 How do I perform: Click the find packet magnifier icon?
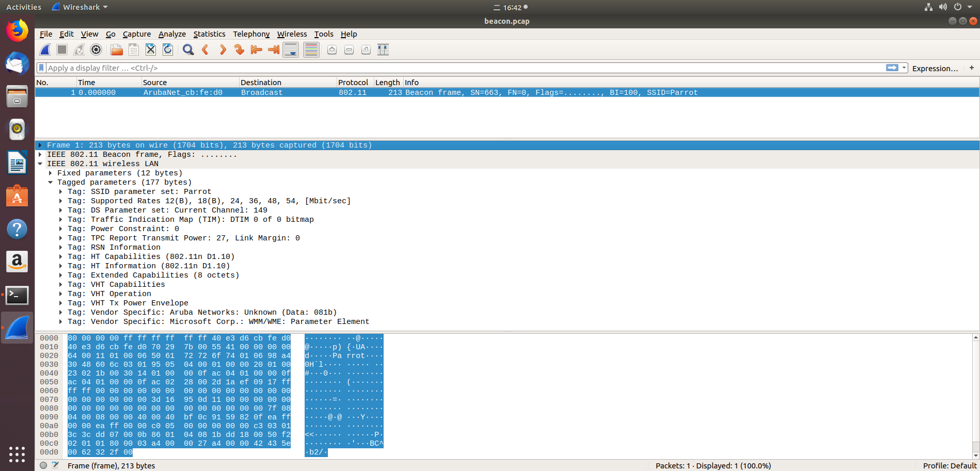point(188,50)
